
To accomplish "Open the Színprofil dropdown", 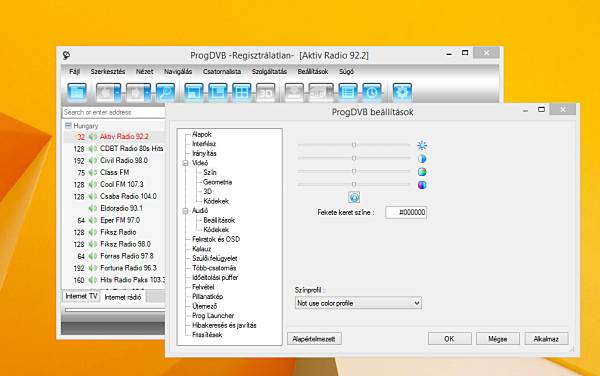I will (358, 303).
